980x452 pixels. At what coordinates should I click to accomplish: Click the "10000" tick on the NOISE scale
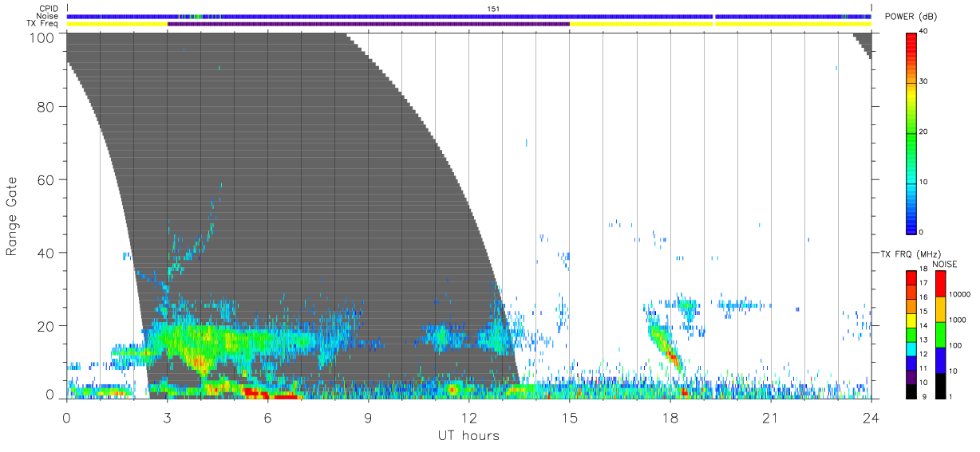[x=961, y=294]
